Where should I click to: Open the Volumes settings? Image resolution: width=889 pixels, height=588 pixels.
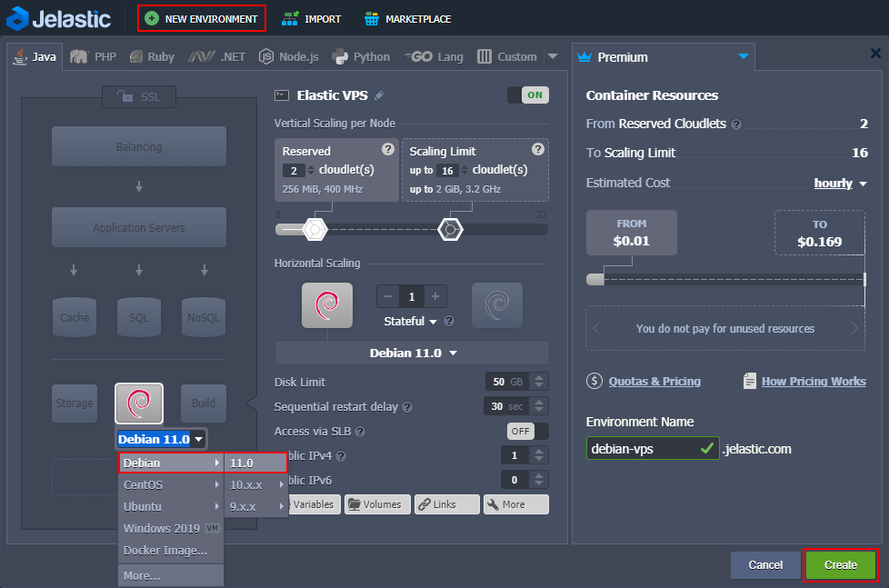coord(377,504)
